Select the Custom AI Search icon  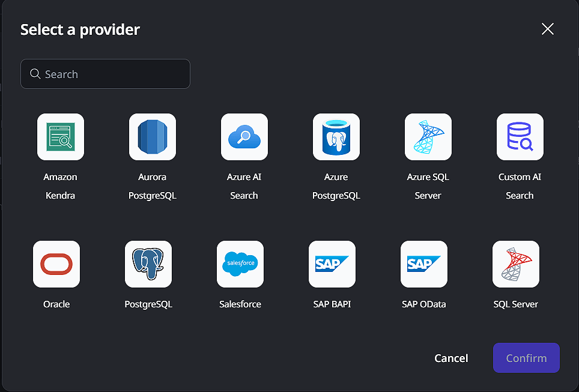[520, 137]
